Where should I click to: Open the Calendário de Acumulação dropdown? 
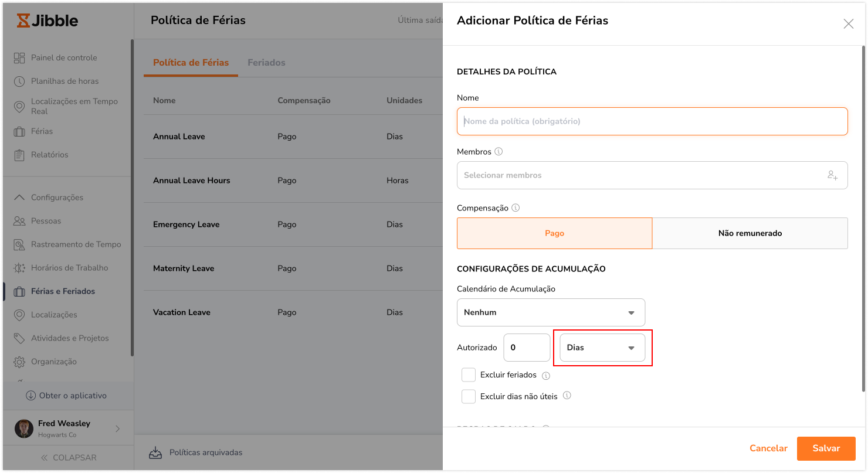tap(551, 312)
